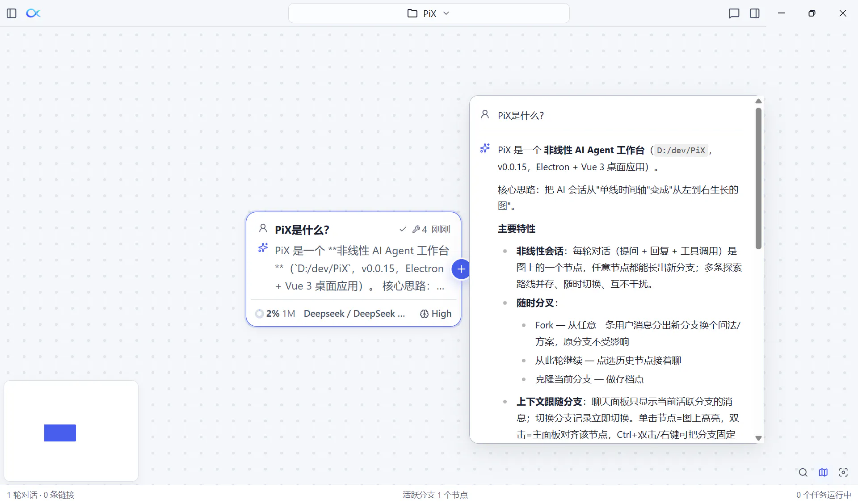Click the blue node rectangle in the minimap
858x504 pixels.
coord(60,433)
